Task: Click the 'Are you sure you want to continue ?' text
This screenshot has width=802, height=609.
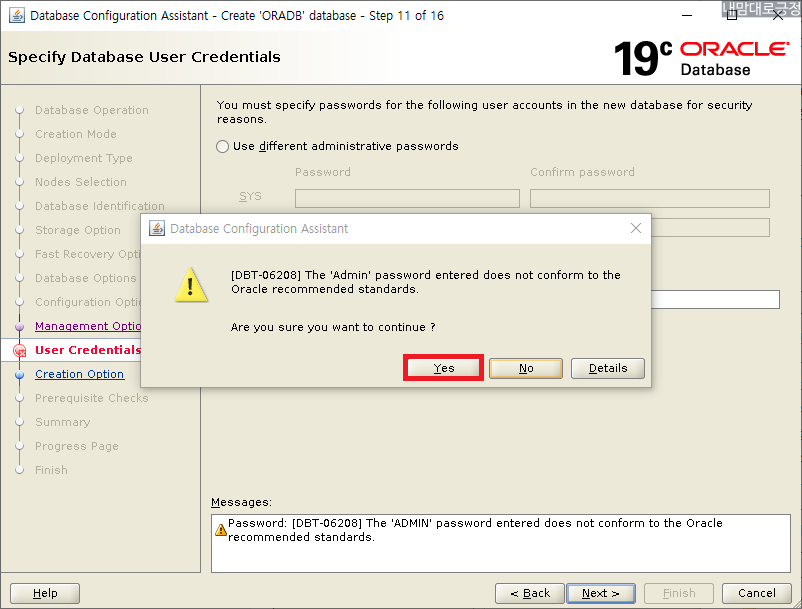Action: [333, 327]
